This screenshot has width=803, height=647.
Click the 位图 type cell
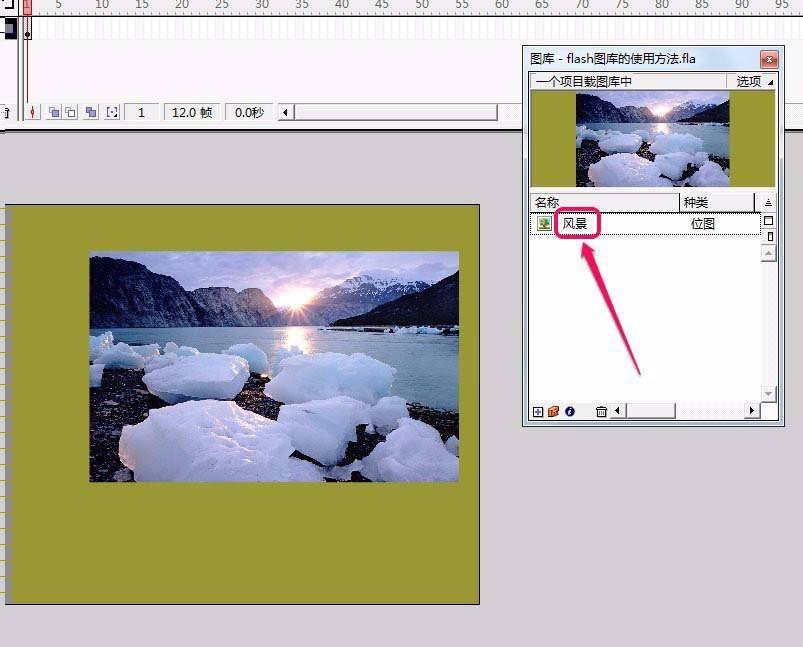(703, 224)
